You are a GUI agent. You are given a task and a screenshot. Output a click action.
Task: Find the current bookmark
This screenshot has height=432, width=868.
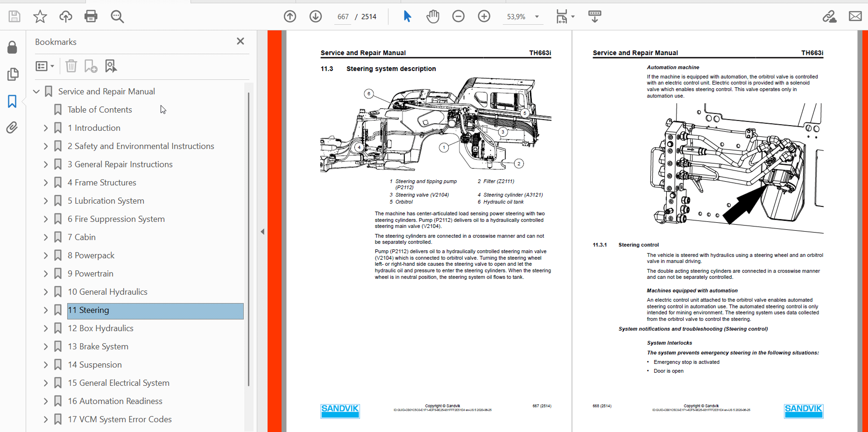[x=111, y=66]
